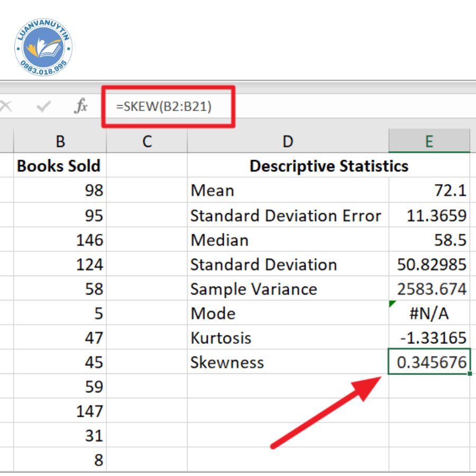The height and width of the screenshot is (476, 476).
Task: Select column E header
Action: (429, 141)
